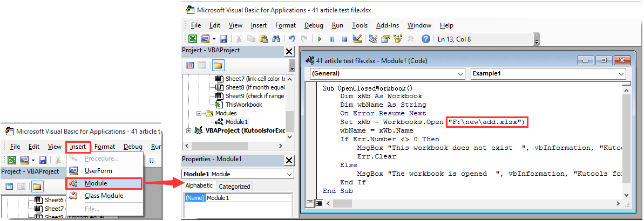Click the Run Sub green play icon
This screenshot has width=644, height=221.
pos(320,39)
